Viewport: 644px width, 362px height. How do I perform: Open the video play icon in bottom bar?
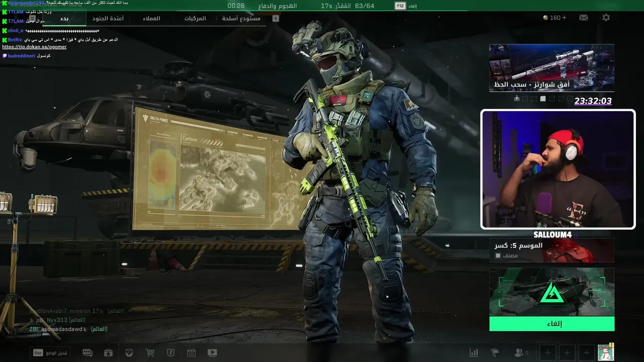coord(212,353)
